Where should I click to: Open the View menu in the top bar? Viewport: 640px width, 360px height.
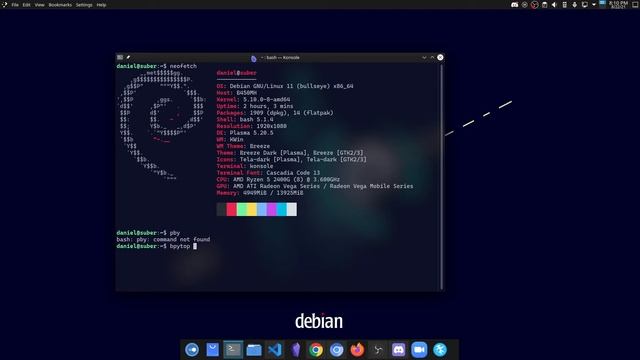click(40, 5)
